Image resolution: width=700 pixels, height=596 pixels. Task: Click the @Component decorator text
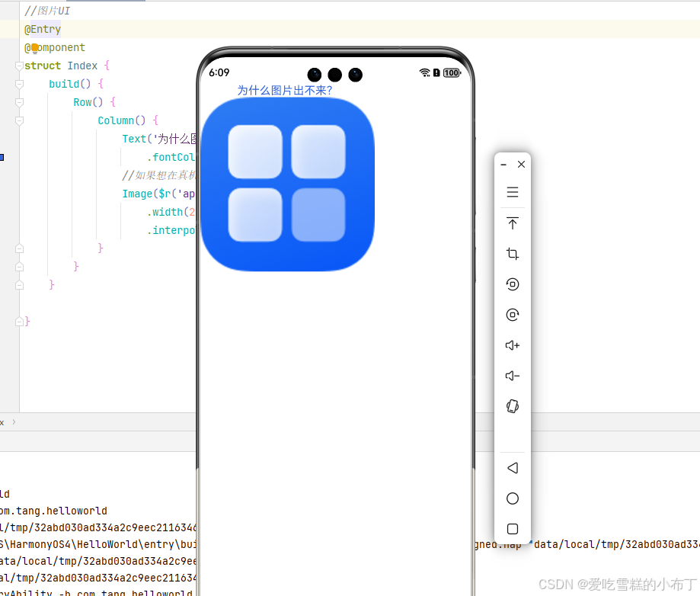55,48
